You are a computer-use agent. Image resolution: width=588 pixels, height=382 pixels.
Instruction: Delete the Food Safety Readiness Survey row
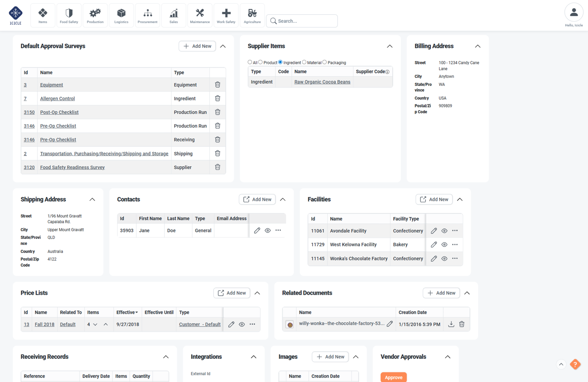pyautogui.click(x=218, y=167)
